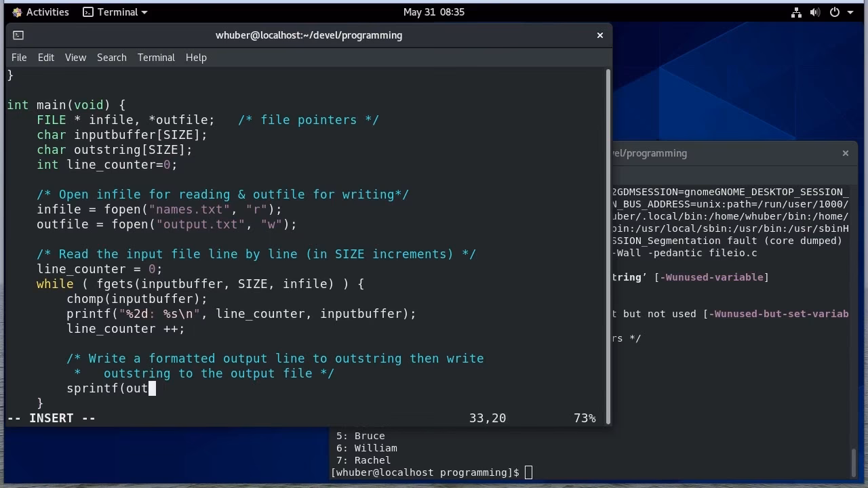868x488 pixels.
Task: Open the network status icon in top bar
Action: 797,12
